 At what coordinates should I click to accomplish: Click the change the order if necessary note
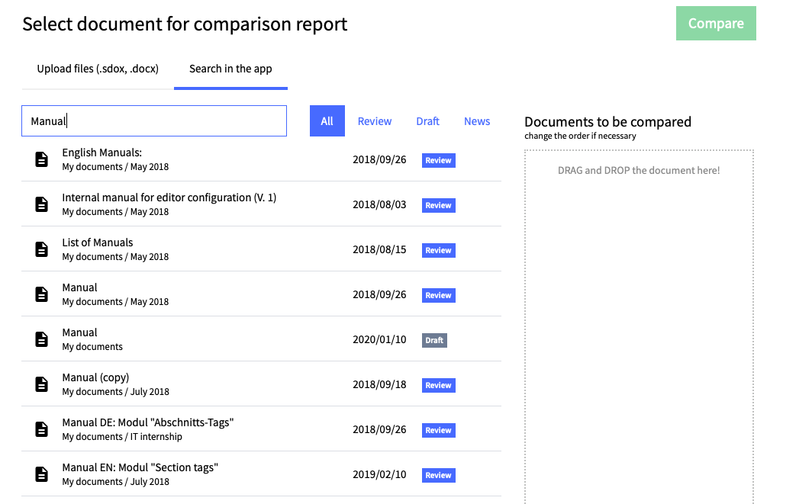click(580, 136)
